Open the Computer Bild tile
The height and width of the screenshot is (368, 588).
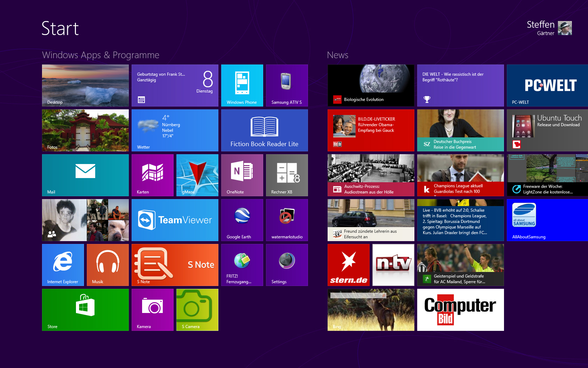(461, 310)
